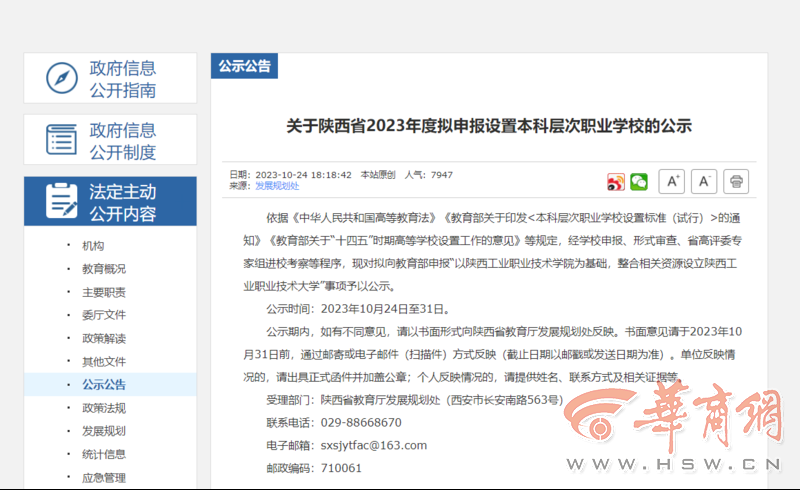Select highlighted 公示公告 sidebar item
The image size is (800, 490).
tap(110, 384)
